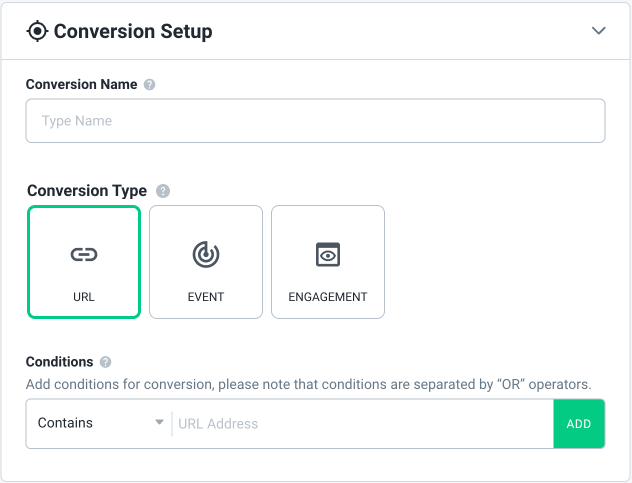Focus the Conversion Name text field

tap(315, 121)
